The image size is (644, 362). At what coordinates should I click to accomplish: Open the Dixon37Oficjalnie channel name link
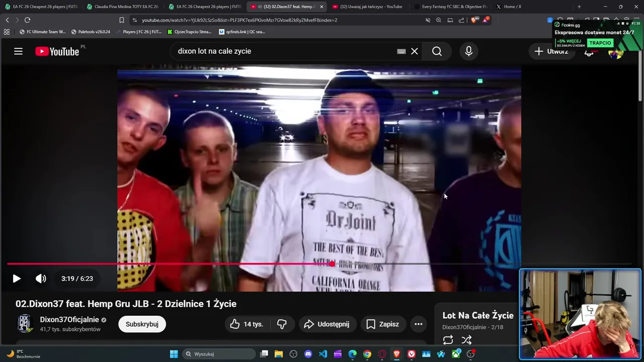[69, 320]
